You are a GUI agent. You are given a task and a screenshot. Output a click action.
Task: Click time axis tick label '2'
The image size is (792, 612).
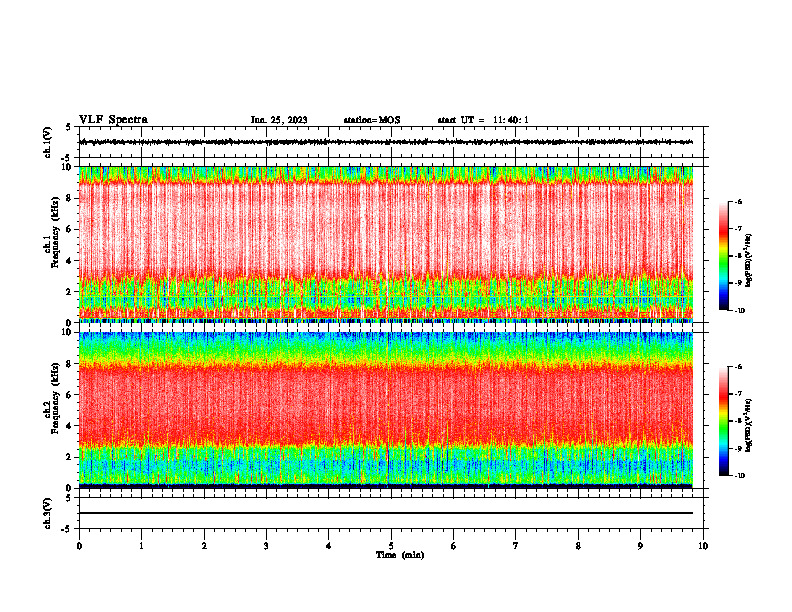204,546
